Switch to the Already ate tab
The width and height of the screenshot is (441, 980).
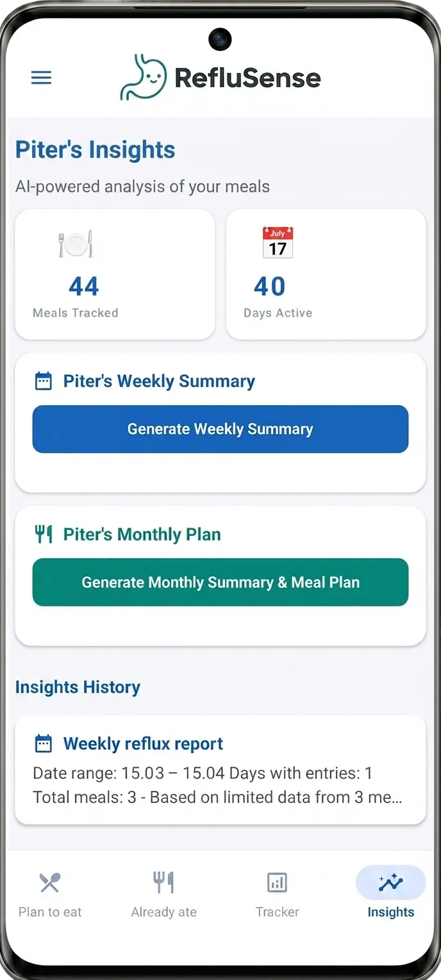click(x=163, y=893)
